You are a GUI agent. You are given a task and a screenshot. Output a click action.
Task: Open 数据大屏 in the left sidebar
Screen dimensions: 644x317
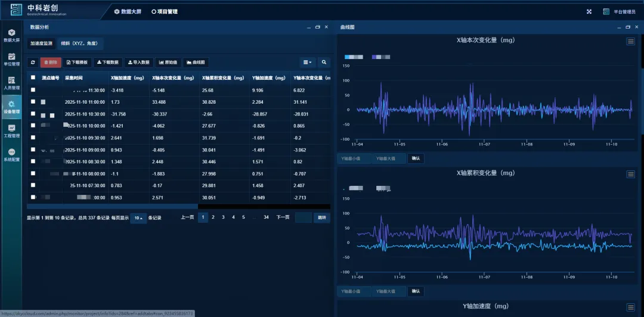pos(11,36)
